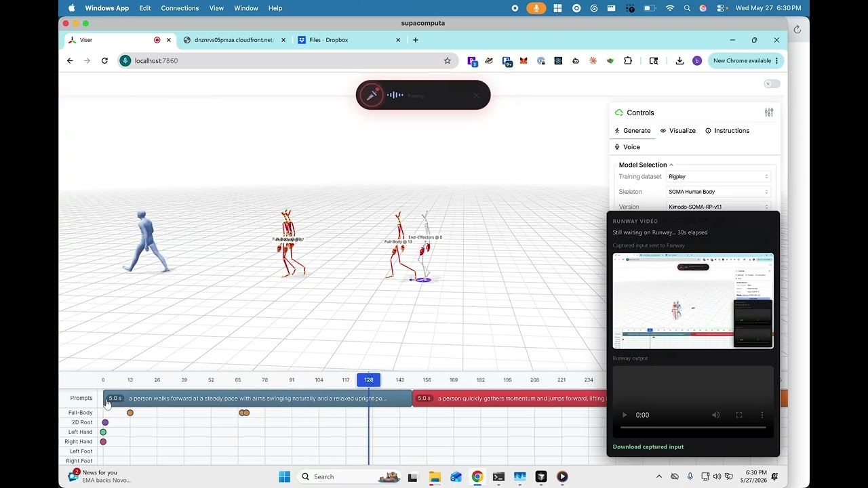
Task: Open the Chrome downloads icon
Action: (679, 61)
